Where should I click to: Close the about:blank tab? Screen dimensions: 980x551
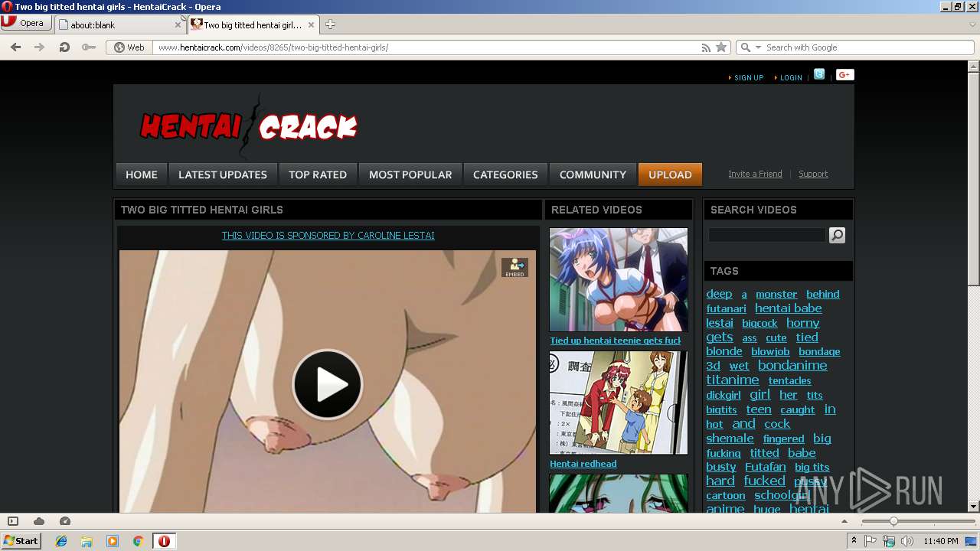point(178,25)
